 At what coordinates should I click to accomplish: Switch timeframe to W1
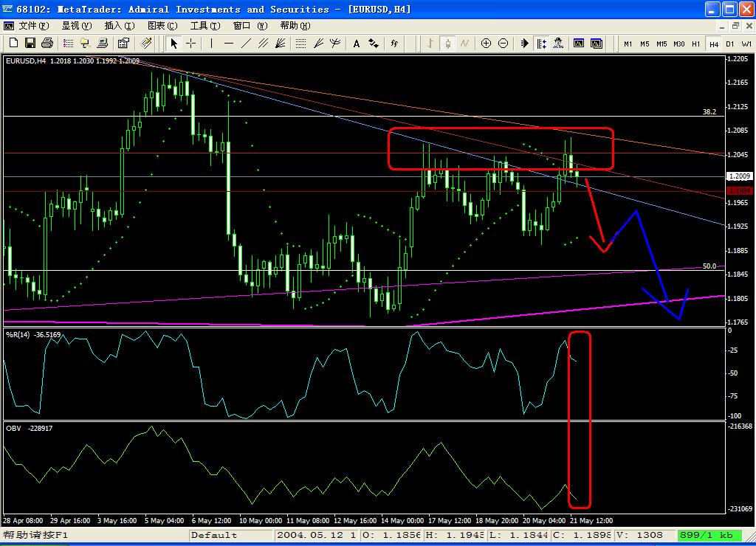coord(746,44)
